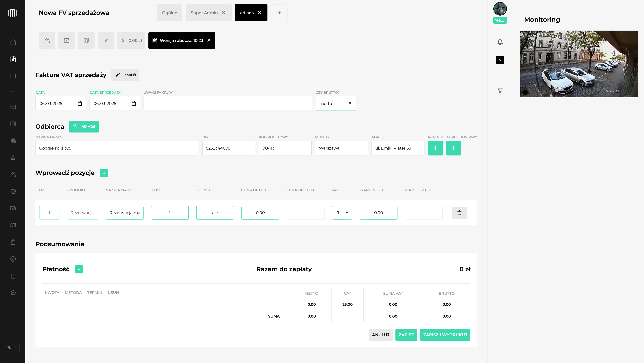Expand the Czy brutto netto dropdown

[336, 103]
